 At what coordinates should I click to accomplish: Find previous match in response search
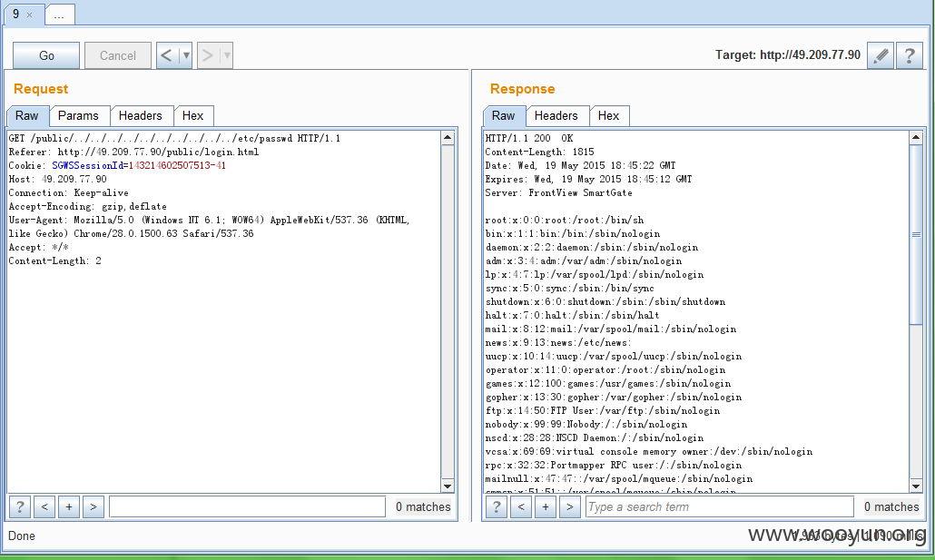[x=520, y=507]
